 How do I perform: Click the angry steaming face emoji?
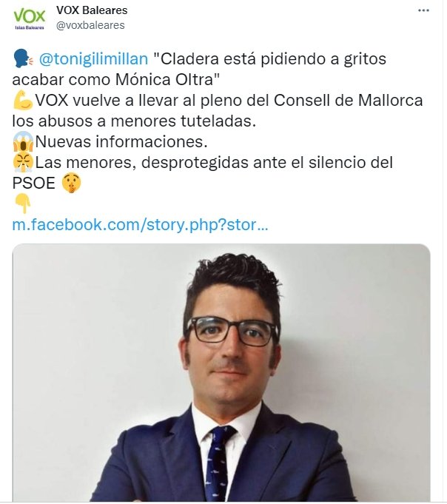click(x=23, y=162)
